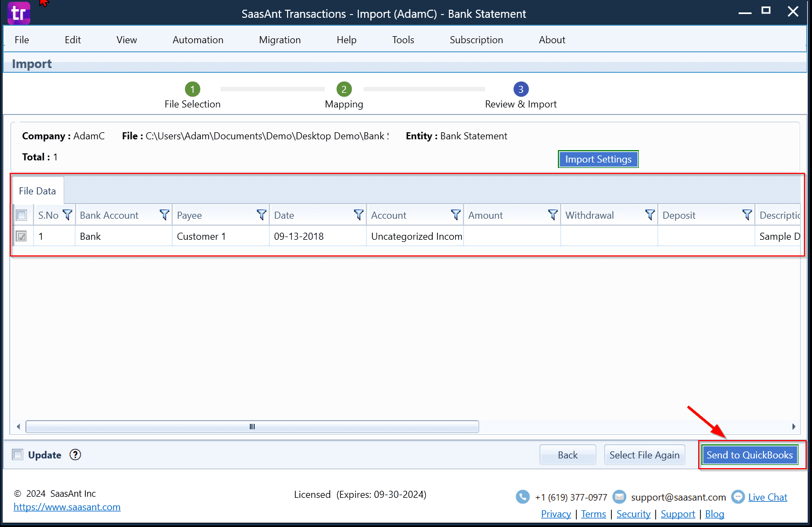
Task: Open the Security link
Action: coord(633,514)
